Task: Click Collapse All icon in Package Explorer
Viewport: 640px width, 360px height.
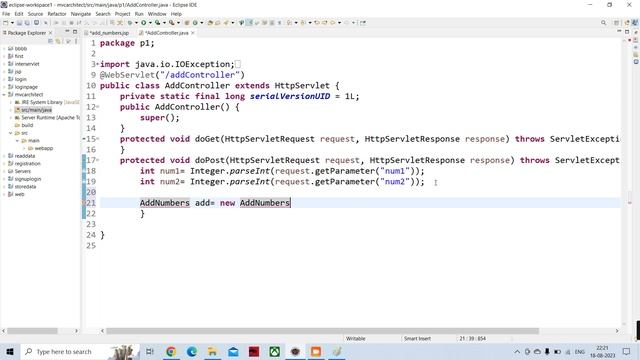Action: pos(51,41)
